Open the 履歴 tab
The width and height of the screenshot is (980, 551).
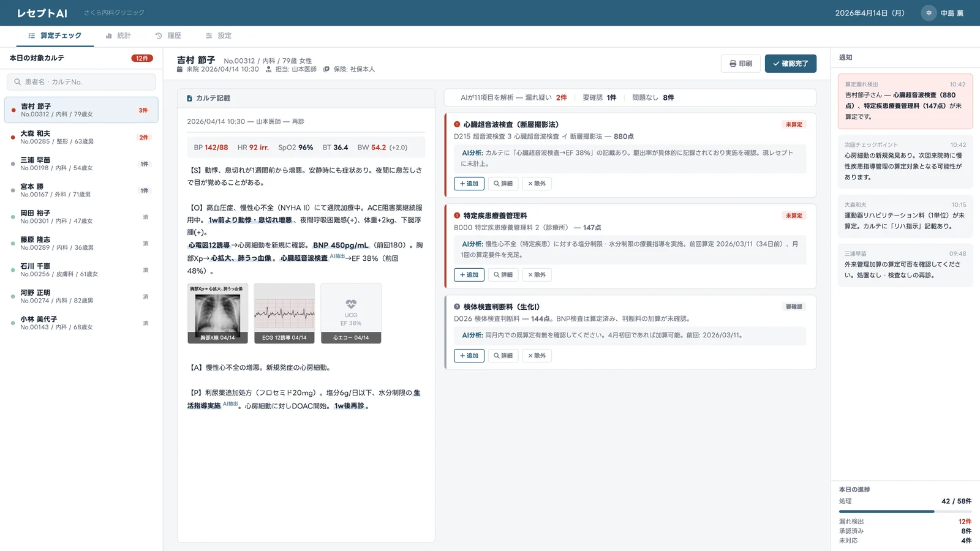pos(168,36)
